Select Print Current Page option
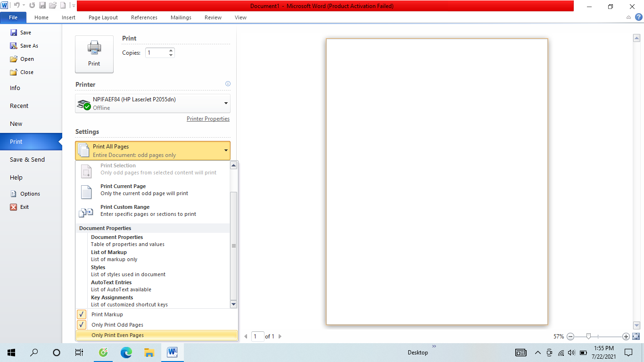Image resolution: width=644 pixels, height=362 pixels. [x=153, y=190]
